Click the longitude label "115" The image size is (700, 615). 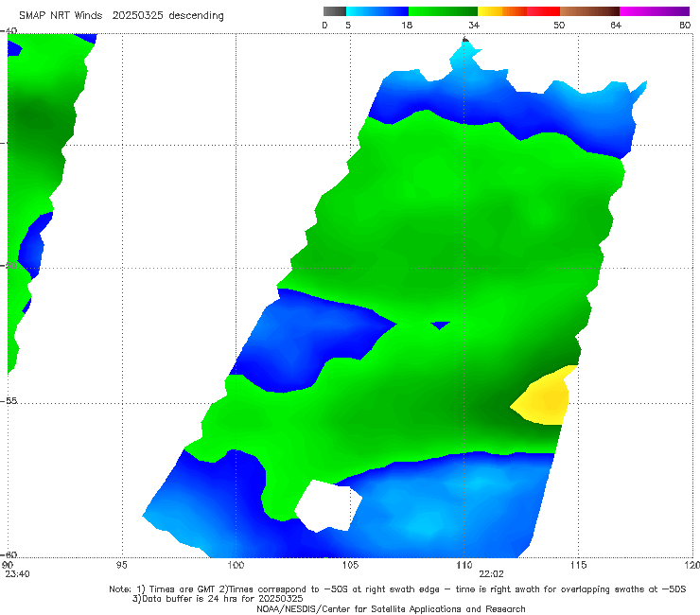pos(579,566)
